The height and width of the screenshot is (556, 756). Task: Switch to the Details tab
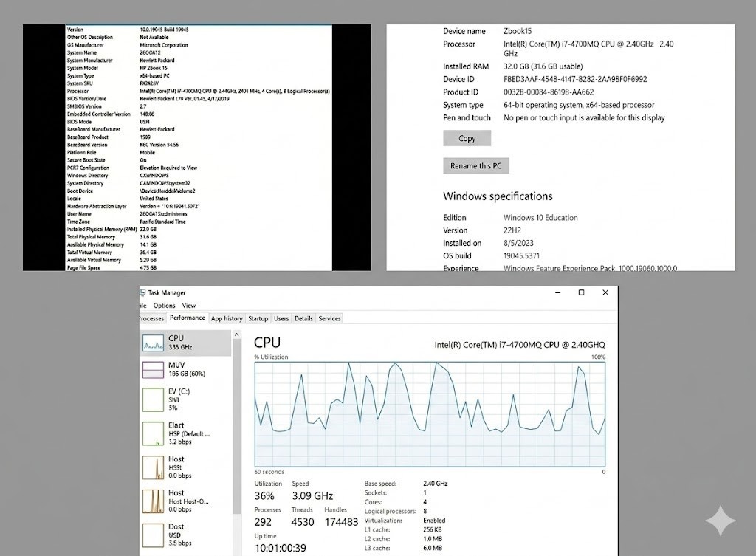[303, 318]
